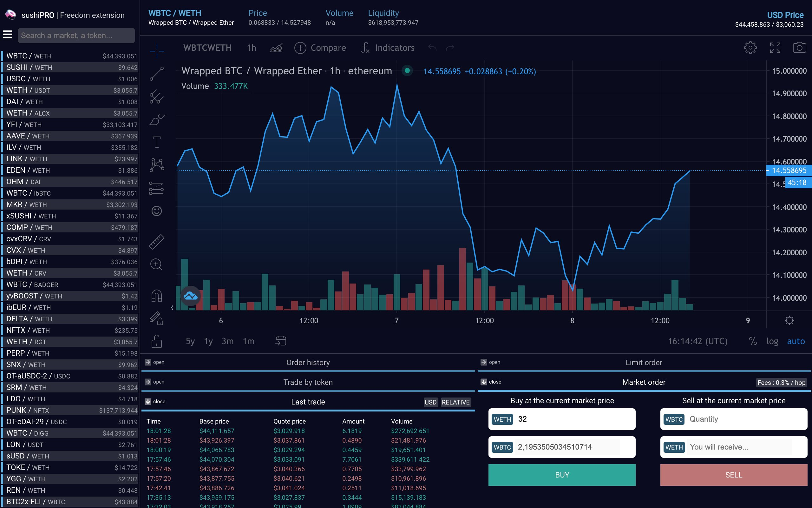The image size is (812, 508).
Task: Open the Compare symbols dialog
Action: 320,48
